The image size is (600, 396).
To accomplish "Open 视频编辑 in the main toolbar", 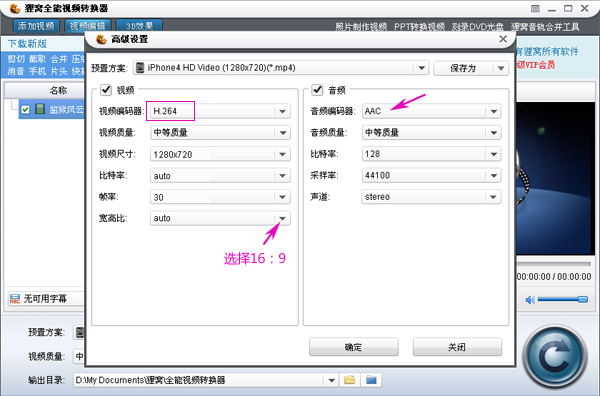I will pos(88,26).
